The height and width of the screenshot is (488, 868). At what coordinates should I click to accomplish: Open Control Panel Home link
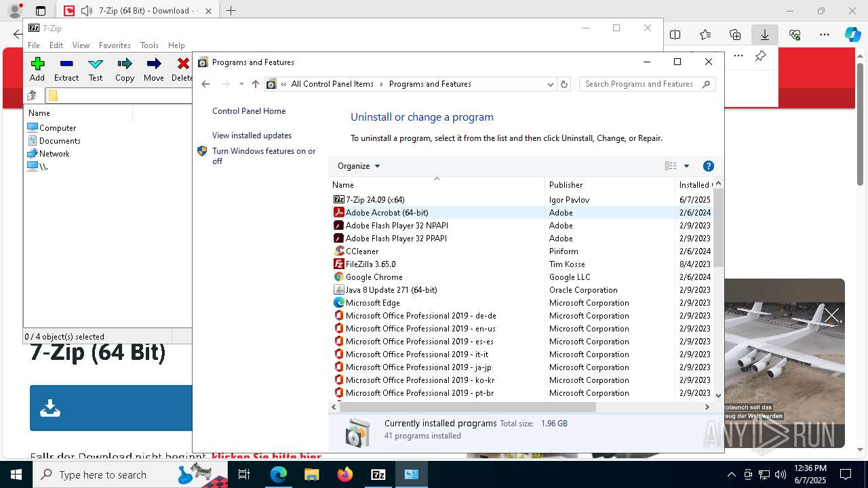[x=249, y=111]
